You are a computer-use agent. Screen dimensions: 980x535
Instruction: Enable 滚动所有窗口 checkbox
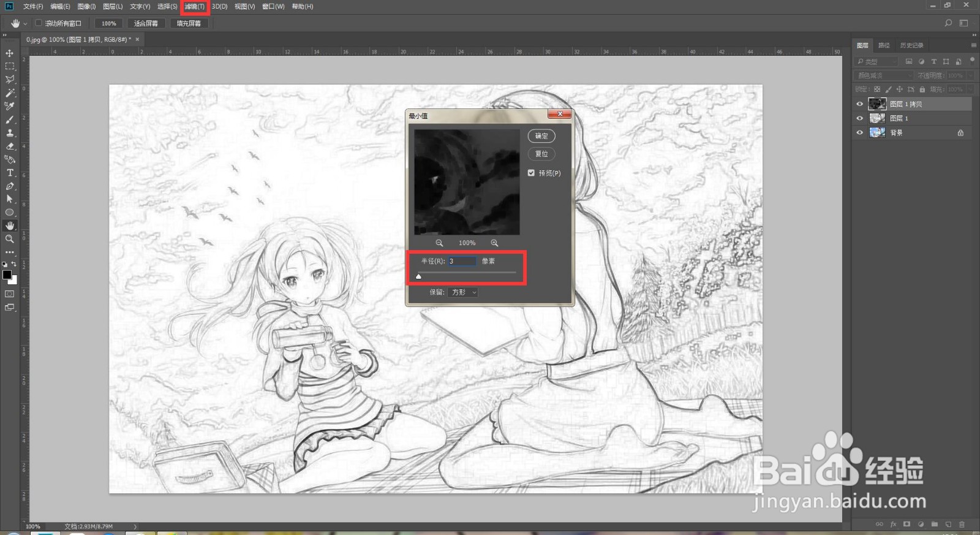pos(39,23)
